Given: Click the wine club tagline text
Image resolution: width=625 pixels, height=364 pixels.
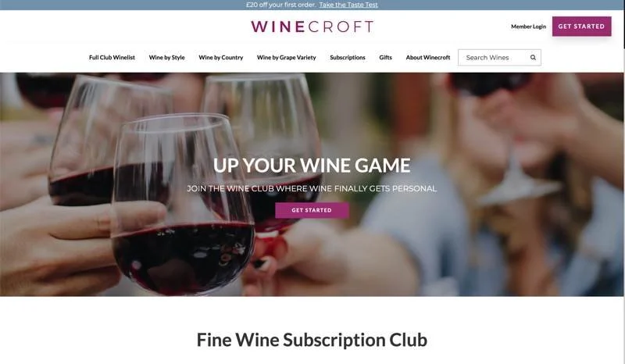Looking at the screenshot, I should point(312,188).
